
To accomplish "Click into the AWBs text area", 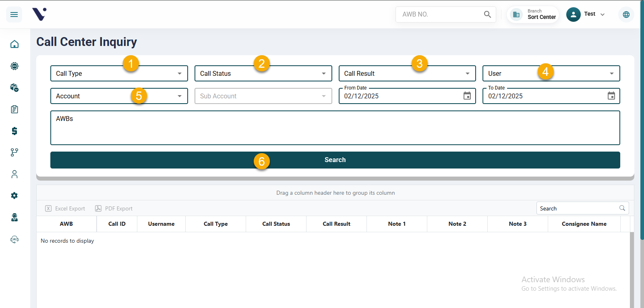I will (335, 128).
